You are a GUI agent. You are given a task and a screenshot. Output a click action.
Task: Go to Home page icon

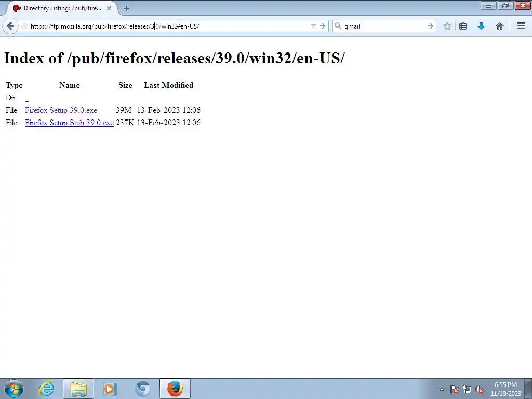click(499, 26)
